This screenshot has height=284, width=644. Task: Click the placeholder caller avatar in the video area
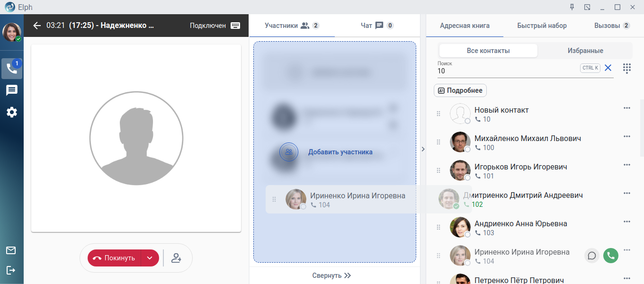point(136,138)
